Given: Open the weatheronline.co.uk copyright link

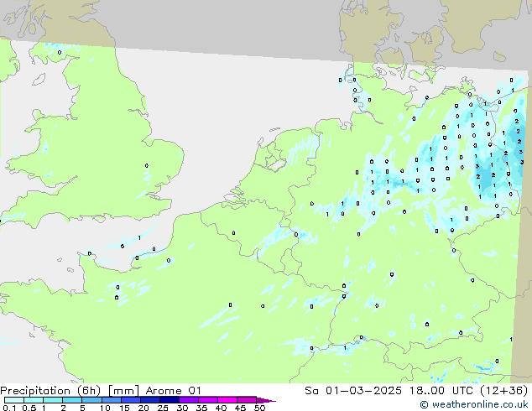Looking at the screenshot, I should coord(474,404).
